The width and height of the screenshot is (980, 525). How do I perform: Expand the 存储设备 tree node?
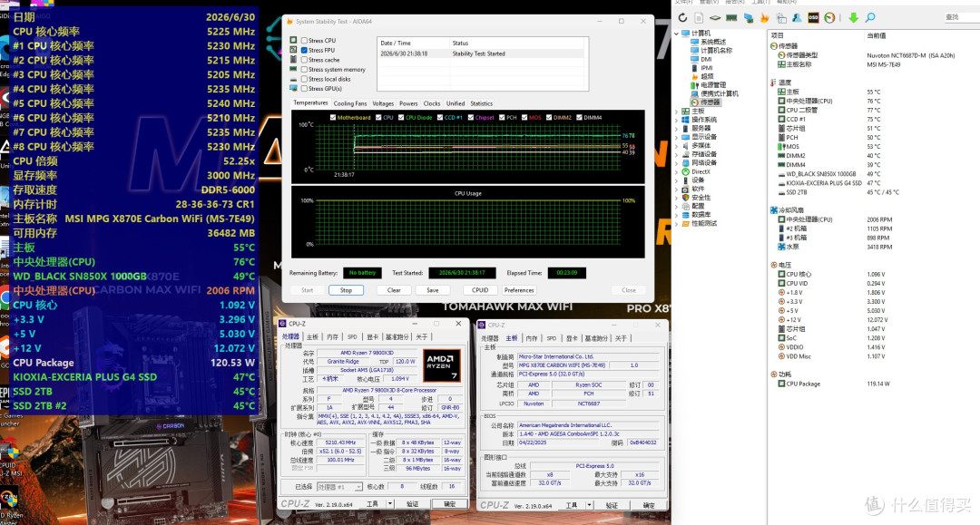click(676, 154)
